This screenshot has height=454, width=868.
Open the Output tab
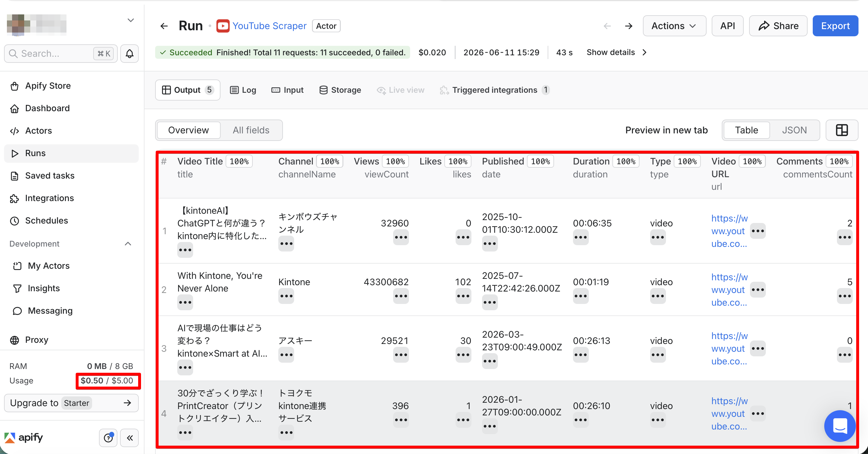188,90
